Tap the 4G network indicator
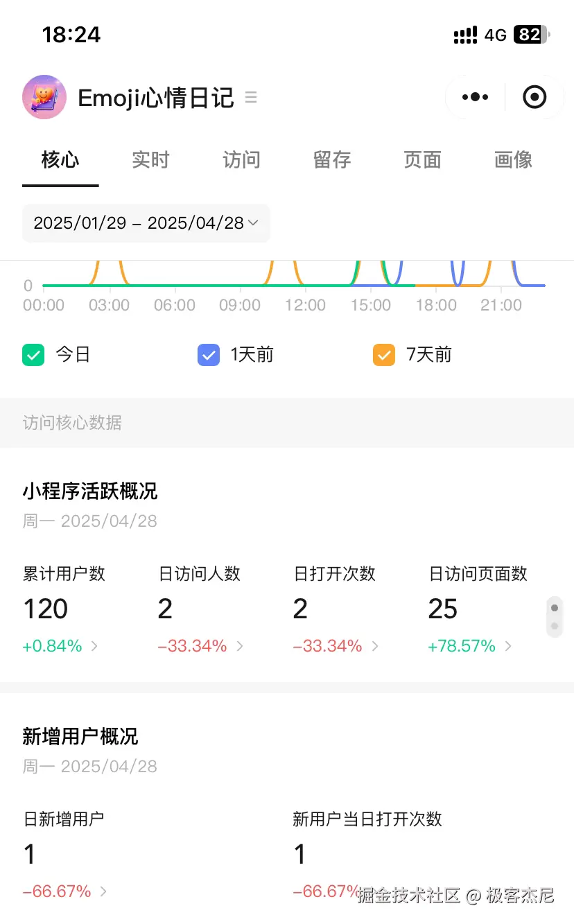574x924 pixels. pyautogui.click(x=497, y=35)
